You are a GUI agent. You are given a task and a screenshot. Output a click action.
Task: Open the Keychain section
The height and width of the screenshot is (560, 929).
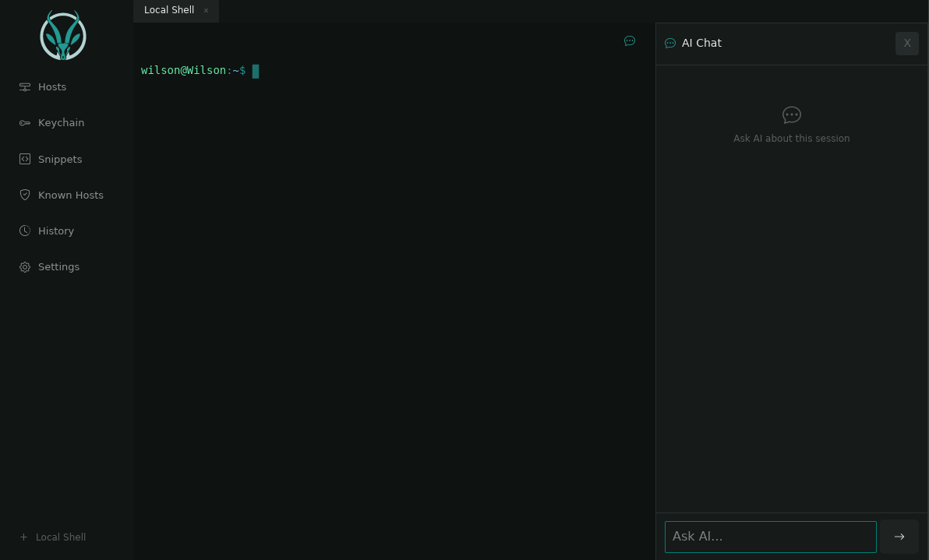pos(61,122)
